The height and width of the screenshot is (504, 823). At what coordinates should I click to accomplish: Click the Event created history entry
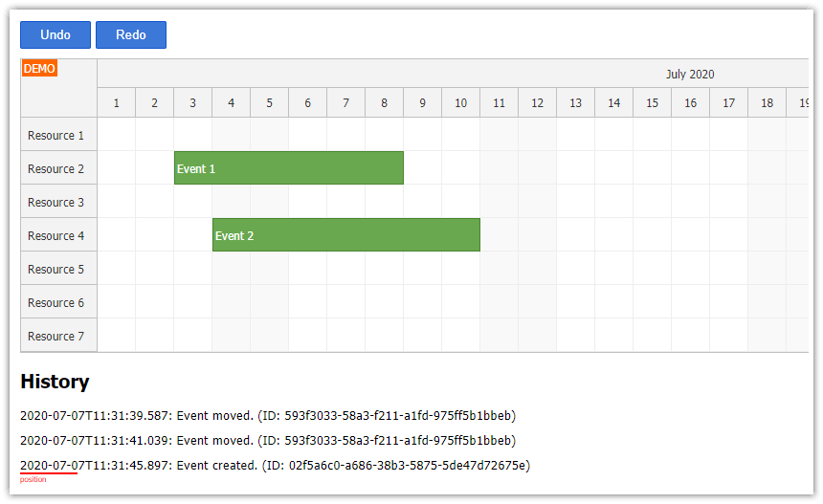(x=275, y=466)
